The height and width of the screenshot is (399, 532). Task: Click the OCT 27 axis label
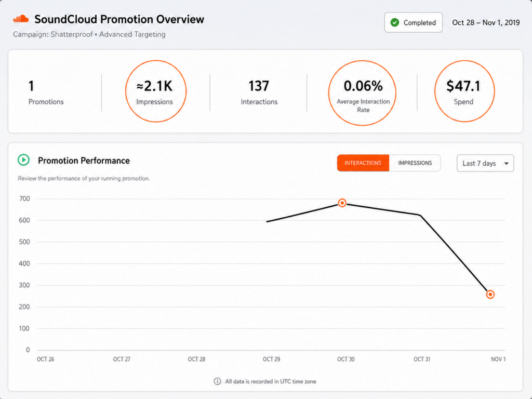coord(122,359)
